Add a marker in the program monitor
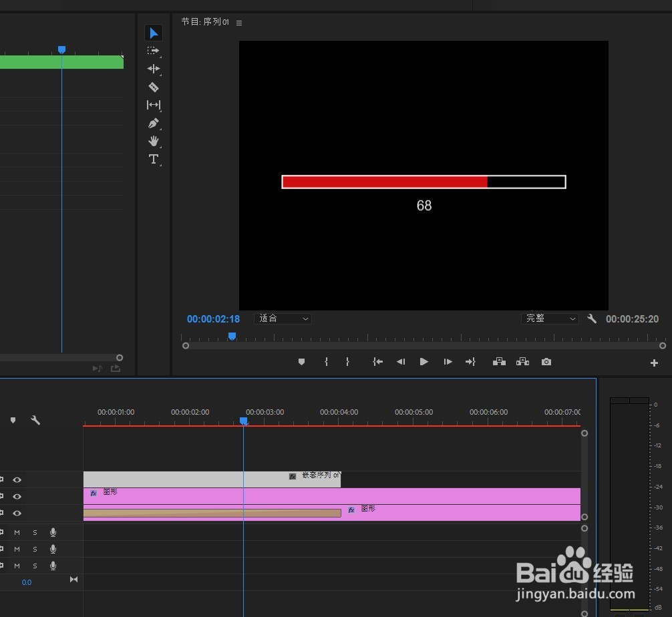This screenshot has height=617, width=672. pyautogui.click(x=302, y=362)
